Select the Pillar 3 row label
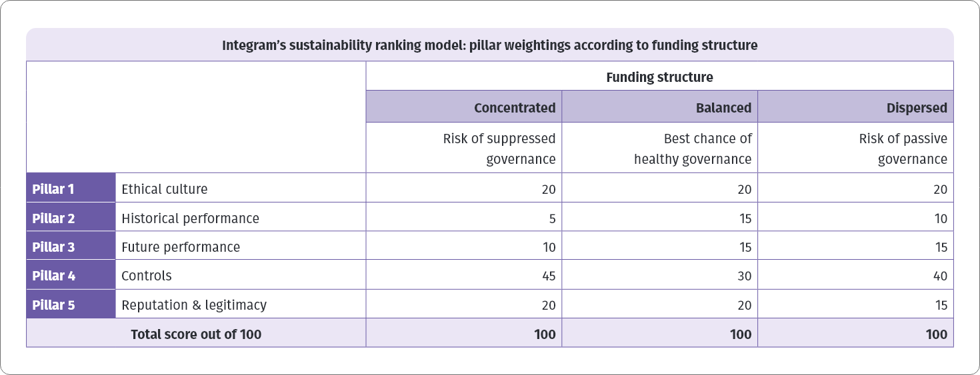980x375 pixels. (x=71, y=247)
